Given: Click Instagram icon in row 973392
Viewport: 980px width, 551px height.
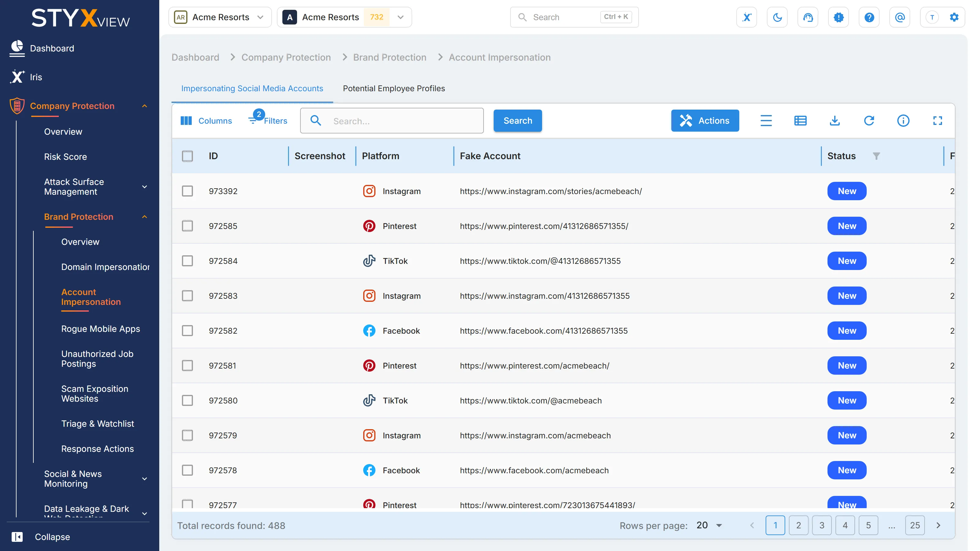Looking at the screenshot, I should pos(369,191).
